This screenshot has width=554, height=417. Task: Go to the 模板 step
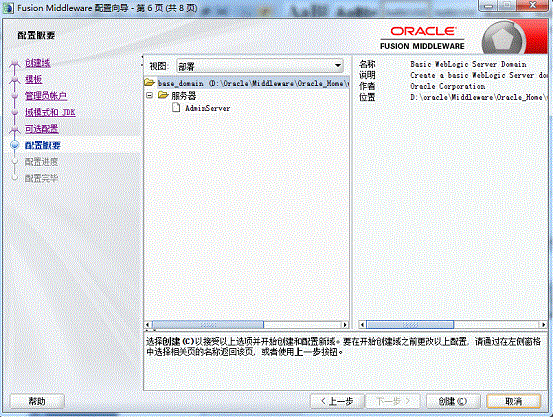tap(34, 79)
